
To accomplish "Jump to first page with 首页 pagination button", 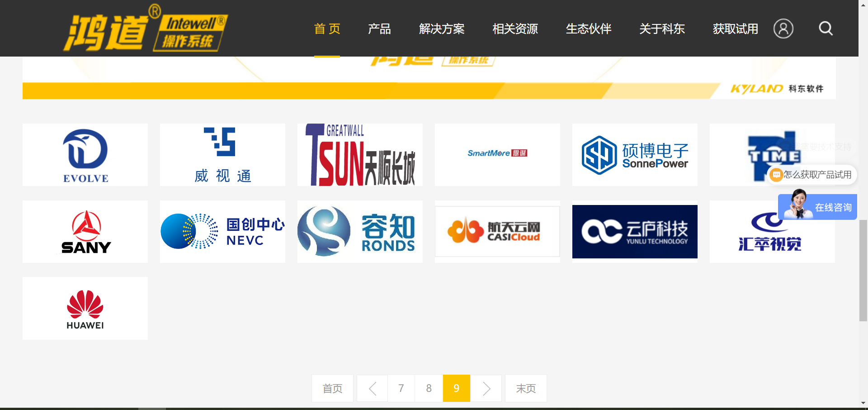I will 332,388.
